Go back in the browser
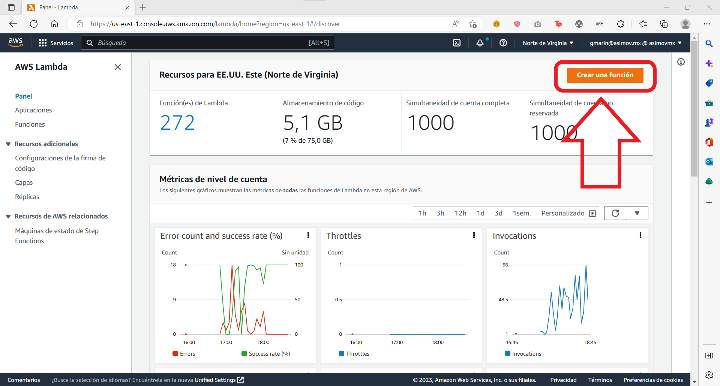The image size is (720, 386). [x=13, y=24]
